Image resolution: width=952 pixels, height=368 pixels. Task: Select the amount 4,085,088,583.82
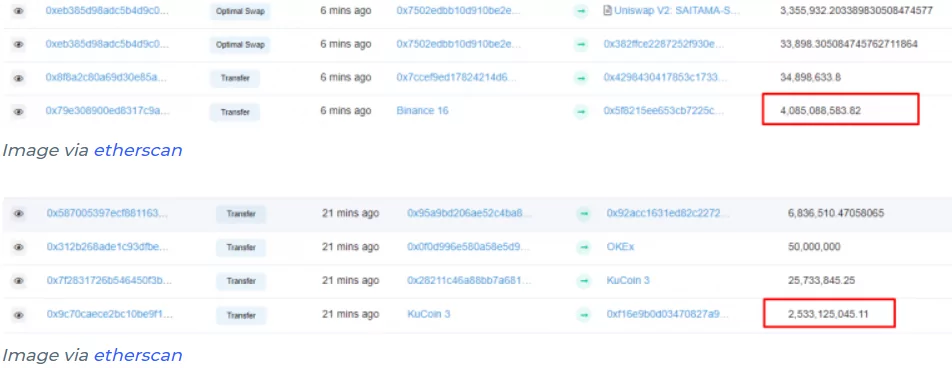click(821, 111)
